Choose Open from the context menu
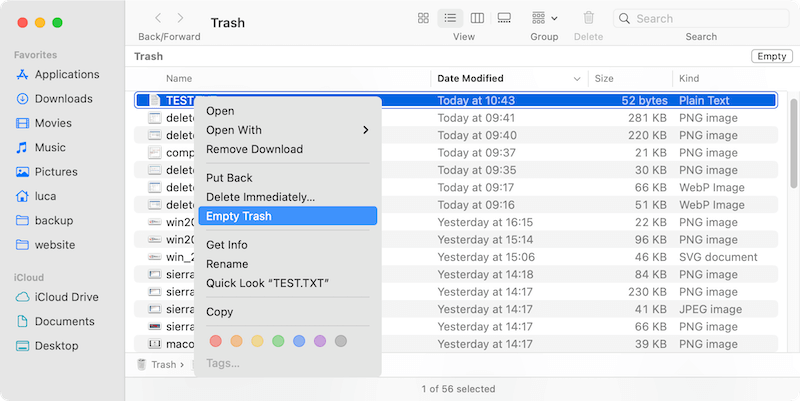This screenshot has height=401, width=800. pos(288,111)
